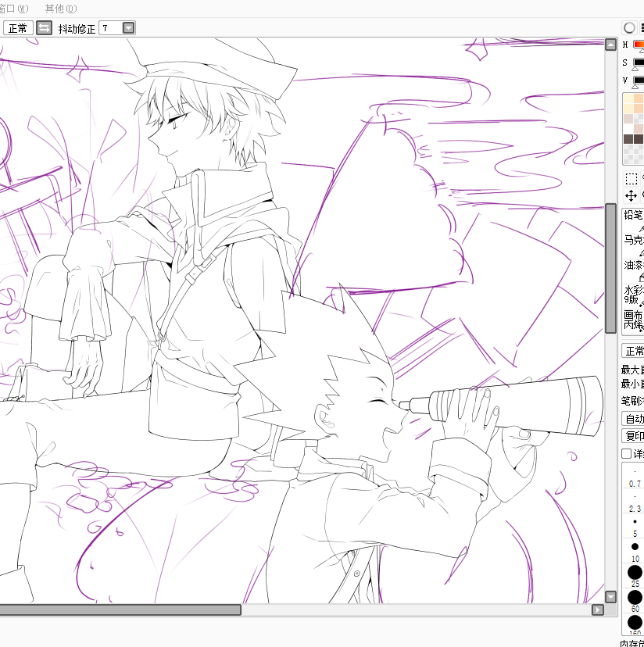Image resolution: width=644 pixels, height=647 pixels.
Task: Adjust the V value slider
Action: pos(639,80)
